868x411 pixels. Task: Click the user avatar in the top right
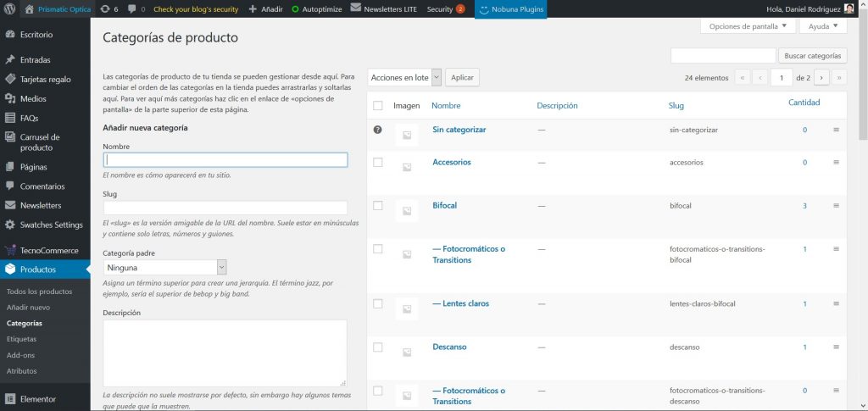click(x=849, y=9)
